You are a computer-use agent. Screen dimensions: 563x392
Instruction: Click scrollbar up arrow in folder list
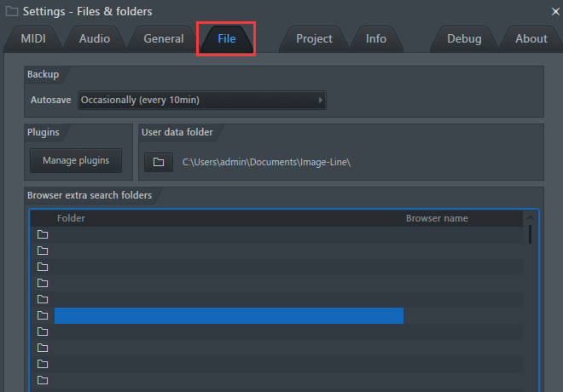coord(530,217)
